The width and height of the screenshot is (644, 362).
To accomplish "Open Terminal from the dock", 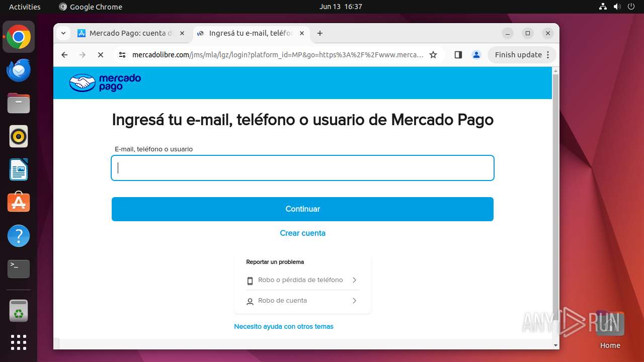I will click(19, 269).
